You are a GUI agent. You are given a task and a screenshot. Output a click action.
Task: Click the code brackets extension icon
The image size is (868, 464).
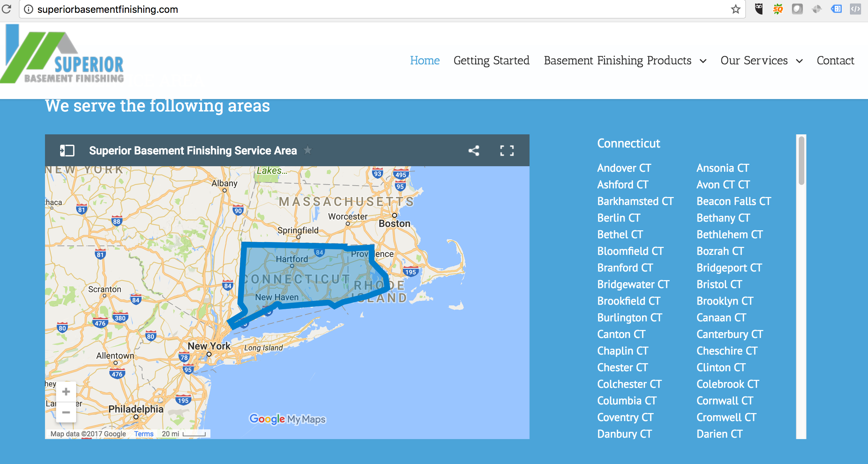tap(855, 9)
